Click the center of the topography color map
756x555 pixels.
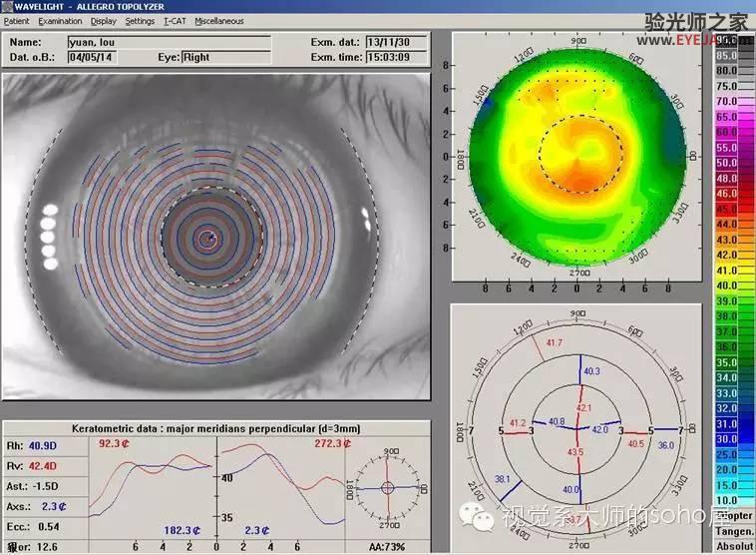[x=577, y=157]
